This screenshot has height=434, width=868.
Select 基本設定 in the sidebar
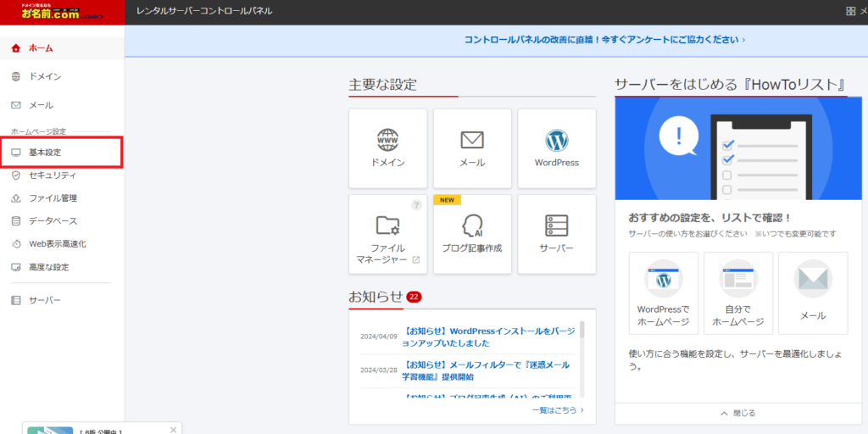pyautogui.click(x=61, y=153)
